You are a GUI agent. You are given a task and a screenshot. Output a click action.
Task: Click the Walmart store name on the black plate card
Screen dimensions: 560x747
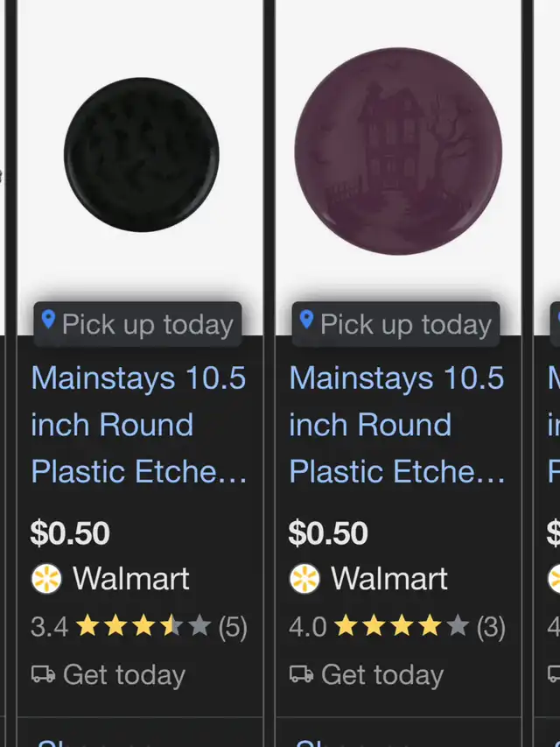pyautogui.click(x=130, y=579)
